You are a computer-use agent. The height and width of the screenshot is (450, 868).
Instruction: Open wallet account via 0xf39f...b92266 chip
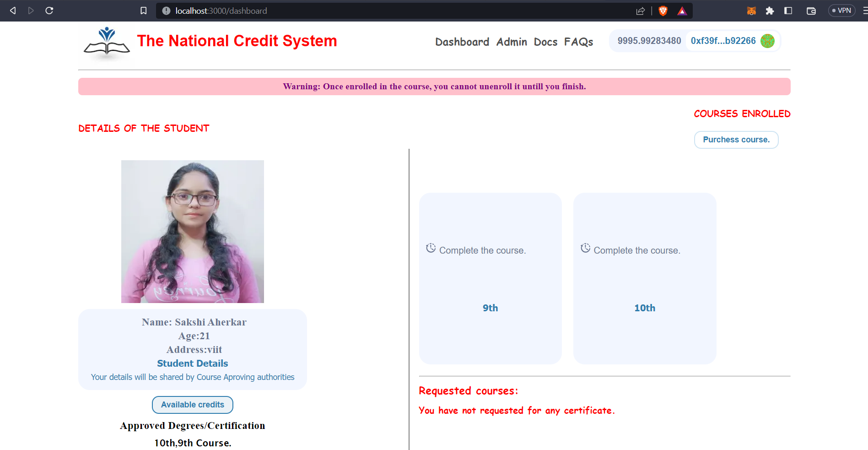[x=723, y=41]
